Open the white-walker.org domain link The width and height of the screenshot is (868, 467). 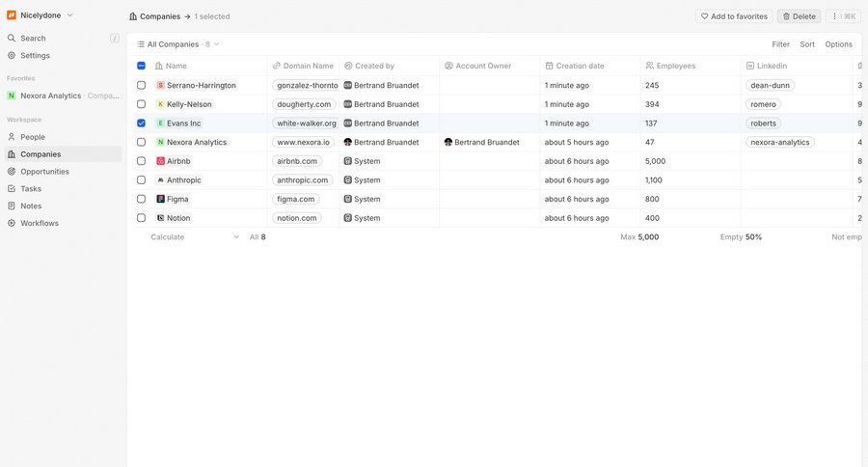[x=305, y=123]
